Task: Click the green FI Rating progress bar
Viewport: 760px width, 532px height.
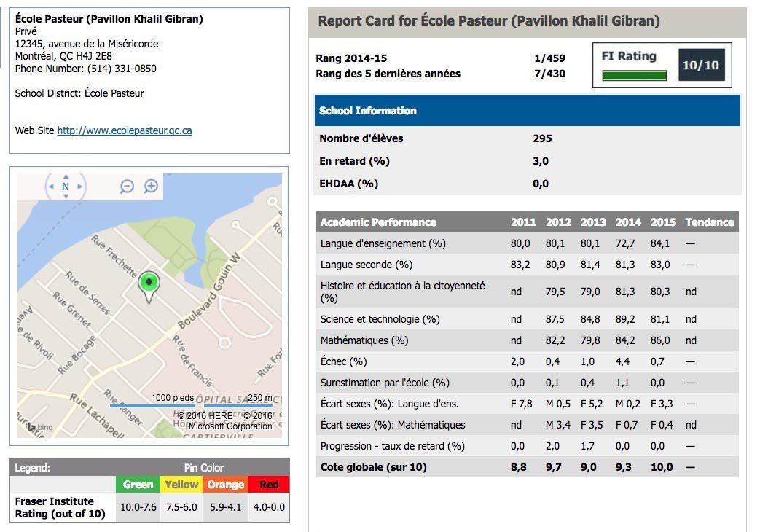Action: click(634, 75)
